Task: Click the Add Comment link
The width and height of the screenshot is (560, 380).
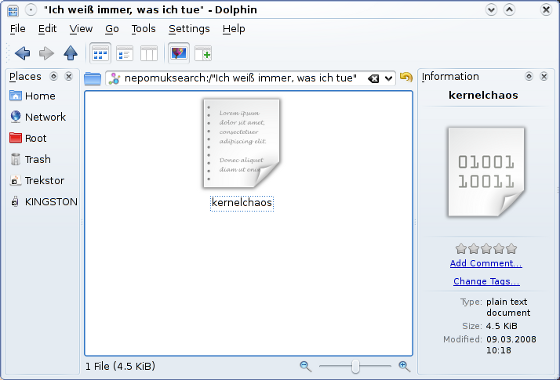Action: coord(486,263)
